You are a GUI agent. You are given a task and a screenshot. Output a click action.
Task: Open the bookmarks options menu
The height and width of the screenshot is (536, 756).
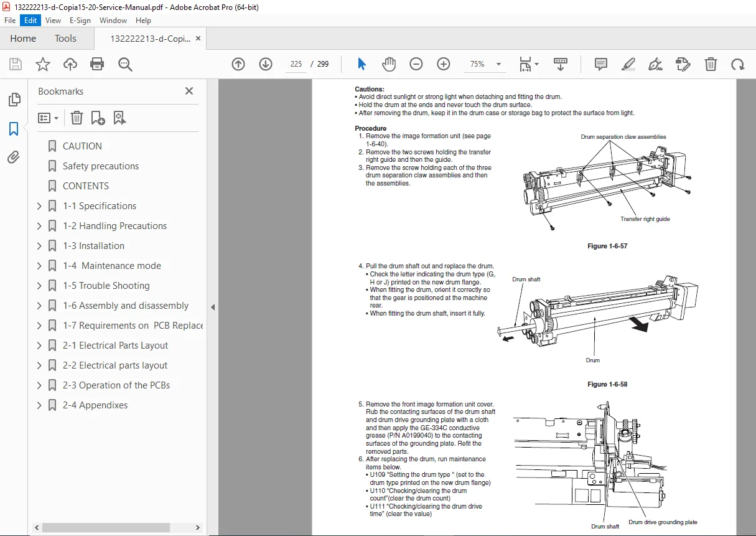(x=49, y=118)
